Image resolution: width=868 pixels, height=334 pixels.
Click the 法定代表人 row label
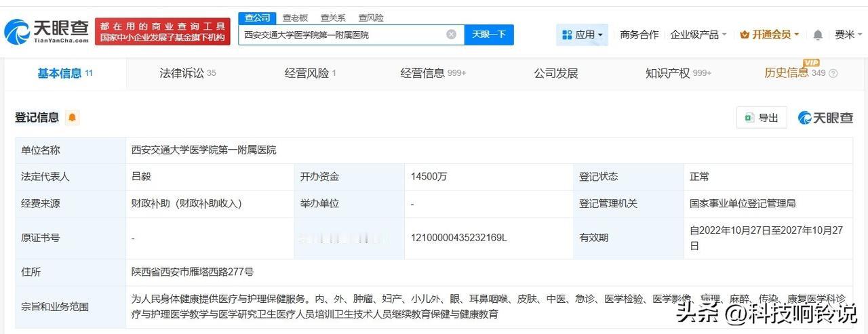coord(45,177)
